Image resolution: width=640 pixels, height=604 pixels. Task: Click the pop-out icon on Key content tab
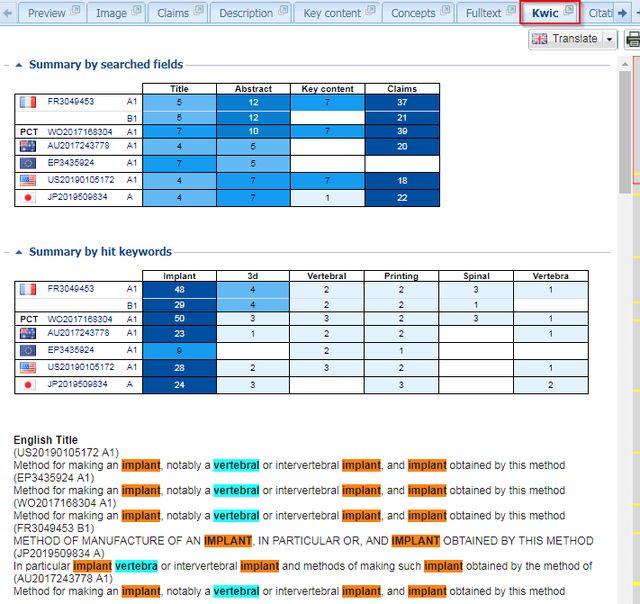point(369,11)
